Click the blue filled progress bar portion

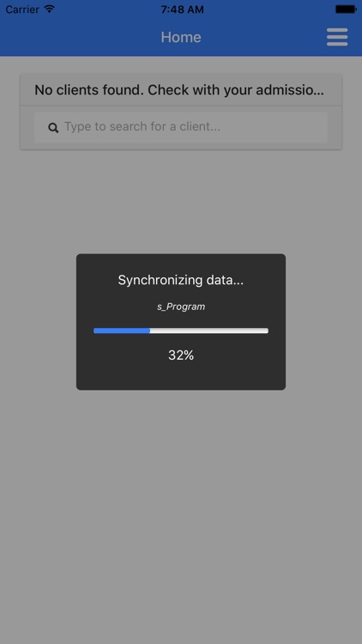122,331
